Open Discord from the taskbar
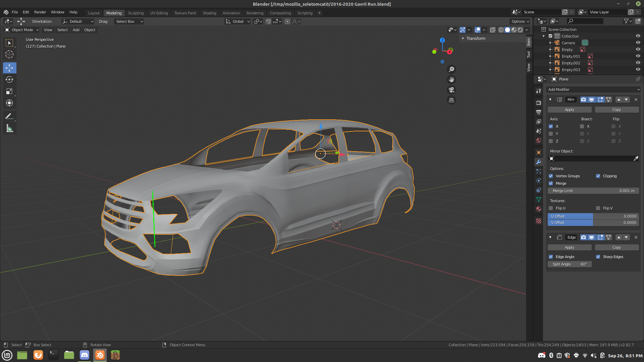 (x=85, y=355)
